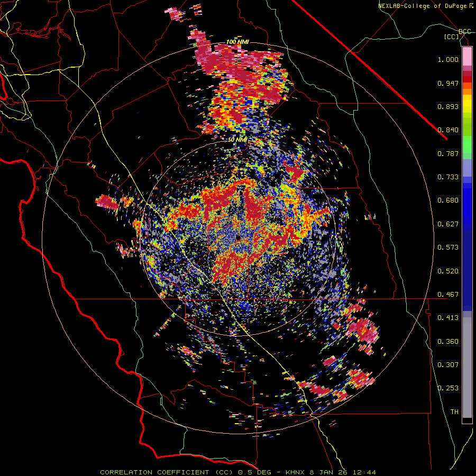Click the radar site center dot
The width and height of the screenshot is (476, 476).
pos(238,238)
